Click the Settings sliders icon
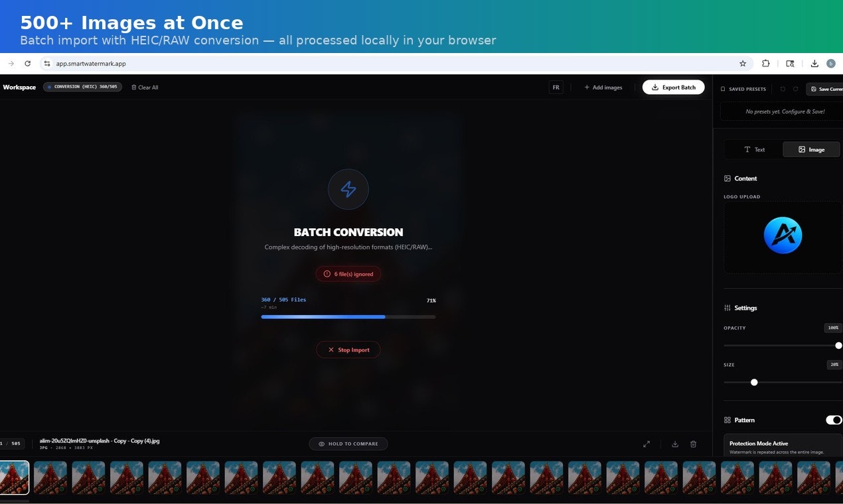The height and width of the screenshot is (504, 843). point(728,308)
